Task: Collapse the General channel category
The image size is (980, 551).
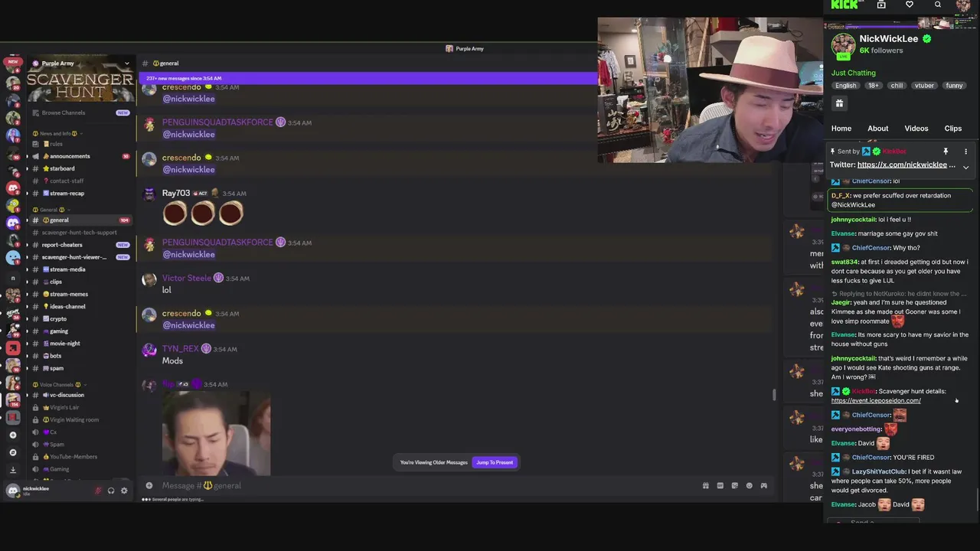Action: pos(51,210)
